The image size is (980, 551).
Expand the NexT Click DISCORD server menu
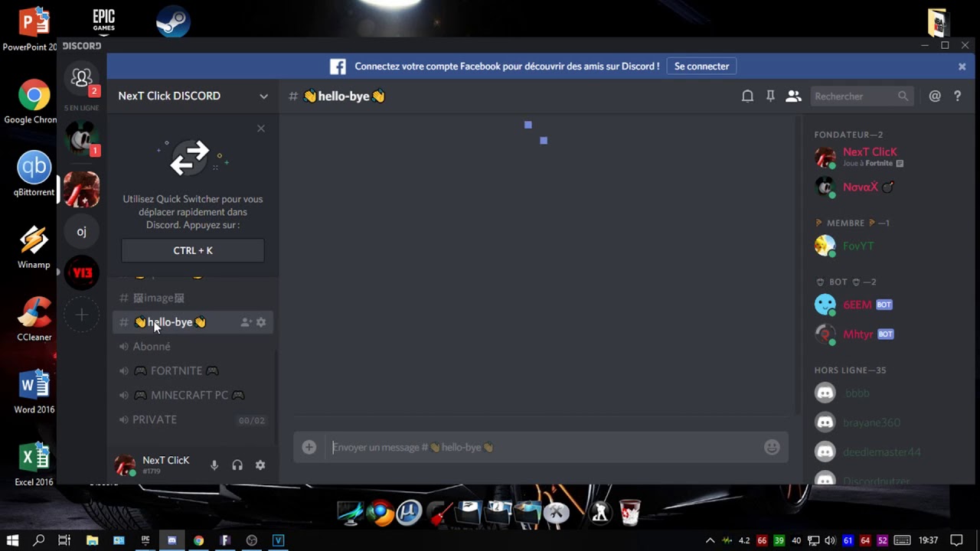(x=193, y=96)
